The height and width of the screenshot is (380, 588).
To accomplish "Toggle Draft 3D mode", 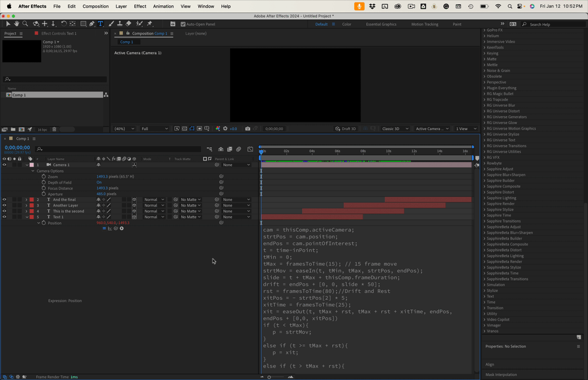I will 346,129.
